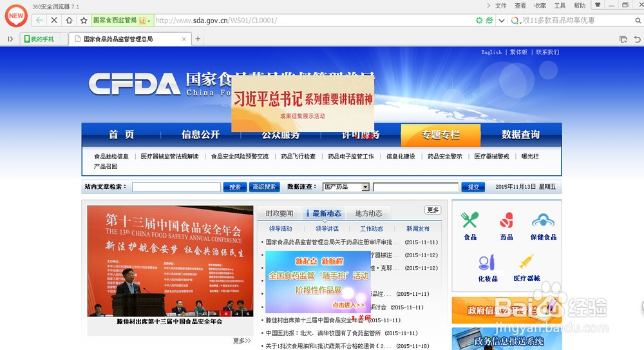This screenshot has width=644, height=350.
Task: Click the site certificate 证 dropdown badge
Action: click(144, 21)
